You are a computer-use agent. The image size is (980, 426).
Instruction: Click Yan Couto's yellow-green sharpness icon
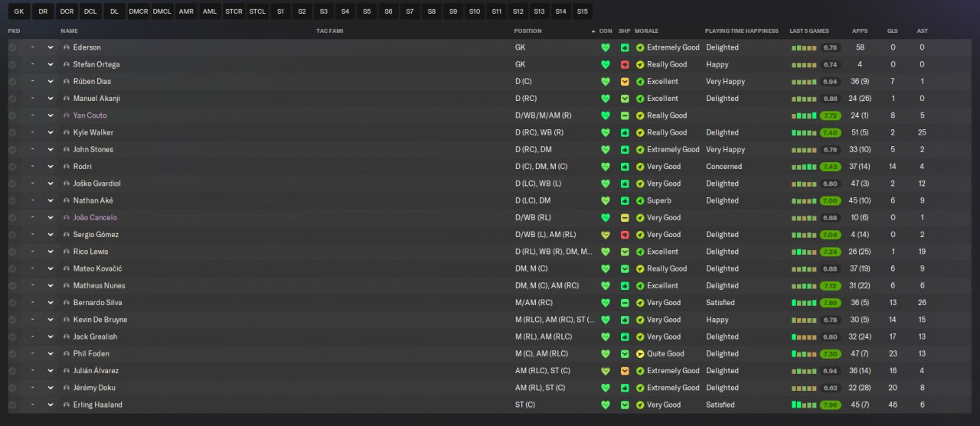625,115
